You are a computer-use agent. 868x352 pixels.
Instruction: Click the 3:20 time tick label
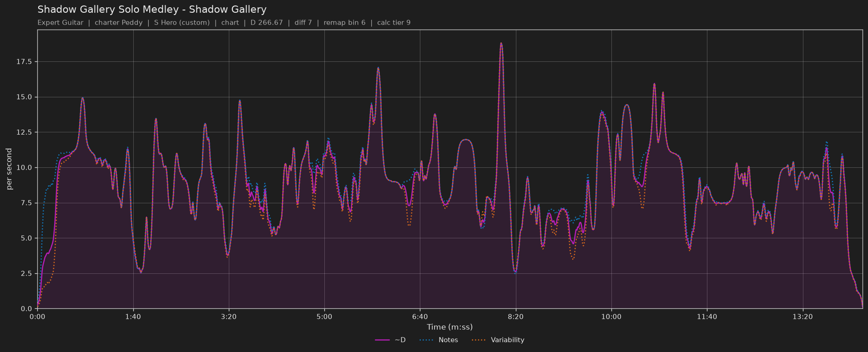[x=229, y=317]
